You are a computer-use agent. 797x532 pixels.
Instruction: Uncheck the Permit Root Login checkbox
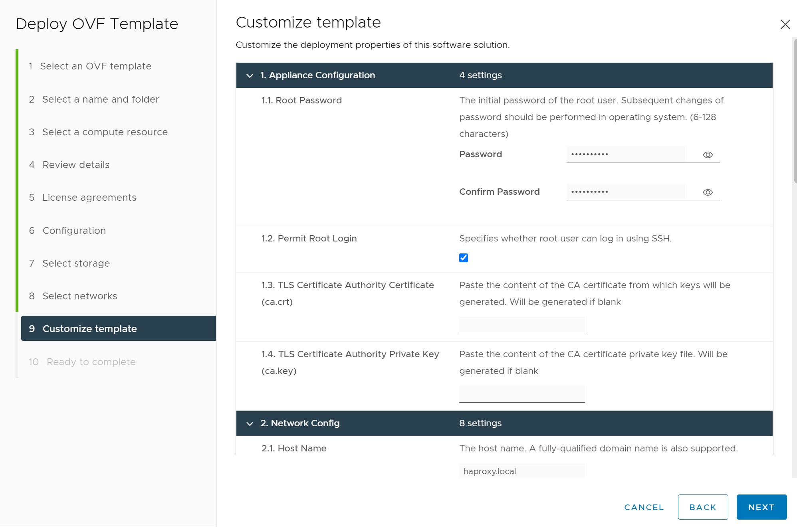click(464, 258)
